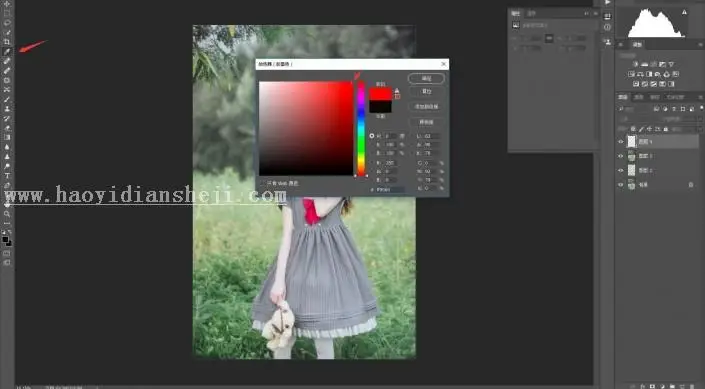This screenshot has height=389, width=705.
Task: Open the adjustments panel flyout menu
Action: point(700,45)
